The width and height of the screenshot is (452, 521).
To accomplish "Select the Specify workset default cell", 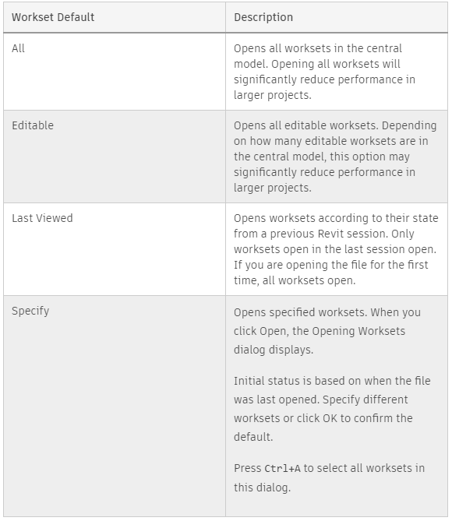I will [x=114, y=406].
